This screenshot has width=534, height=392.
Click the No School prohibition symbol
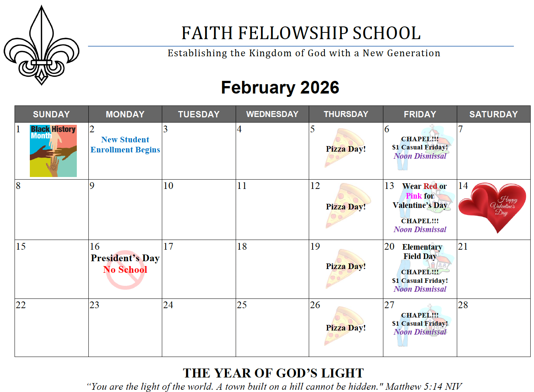(x=125, y=270)
